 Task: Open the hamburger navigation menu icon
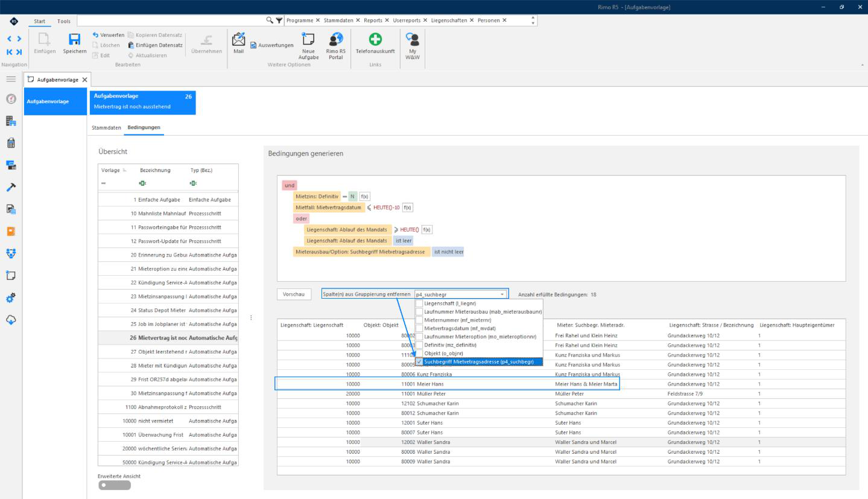coord(11,79)
